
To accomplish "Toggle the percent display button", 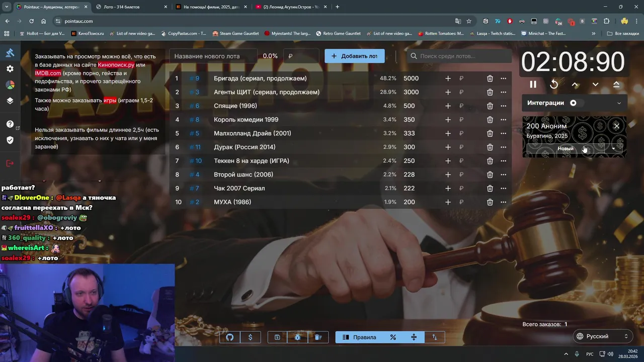I will point(393,337).
